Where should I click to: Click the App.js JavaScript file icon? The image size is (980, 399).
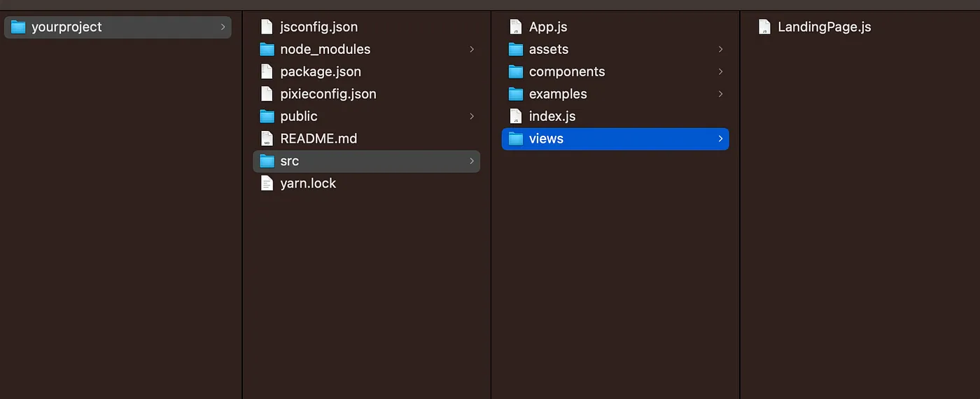click(515, 27)
